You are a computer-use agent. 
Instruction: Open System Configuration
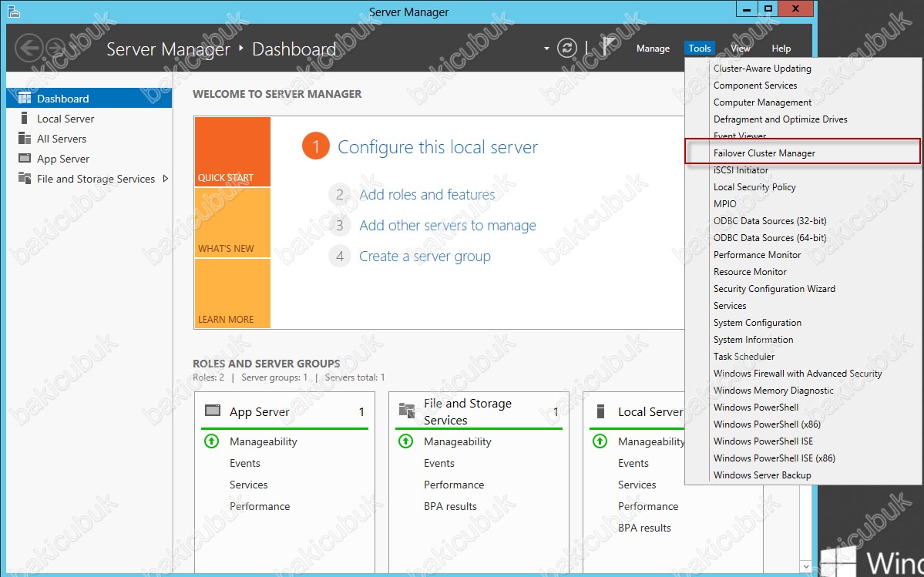point(758,323)
